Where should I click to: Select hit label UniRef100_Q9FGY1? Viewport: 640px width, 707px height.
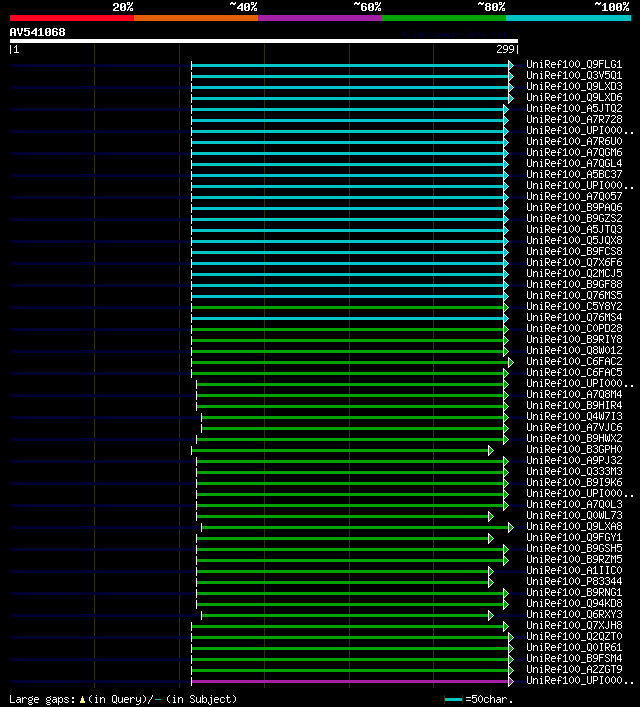point(574,537)
